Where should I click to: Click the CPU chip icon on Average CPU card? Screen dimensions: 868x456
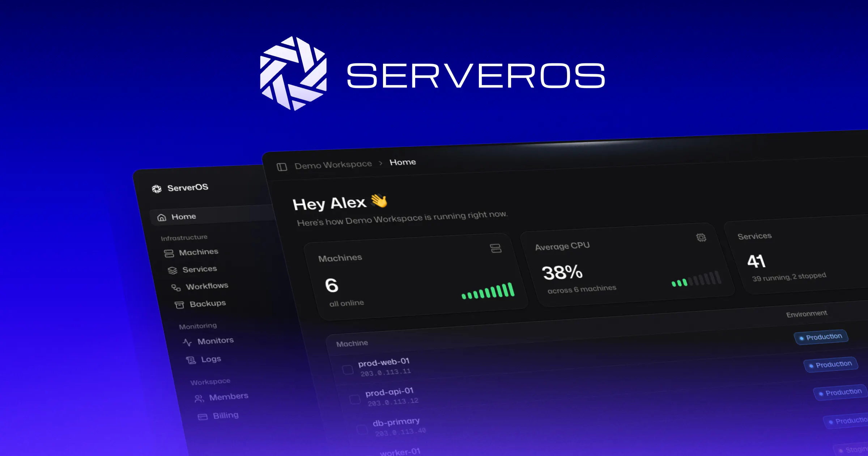point(701,237)
